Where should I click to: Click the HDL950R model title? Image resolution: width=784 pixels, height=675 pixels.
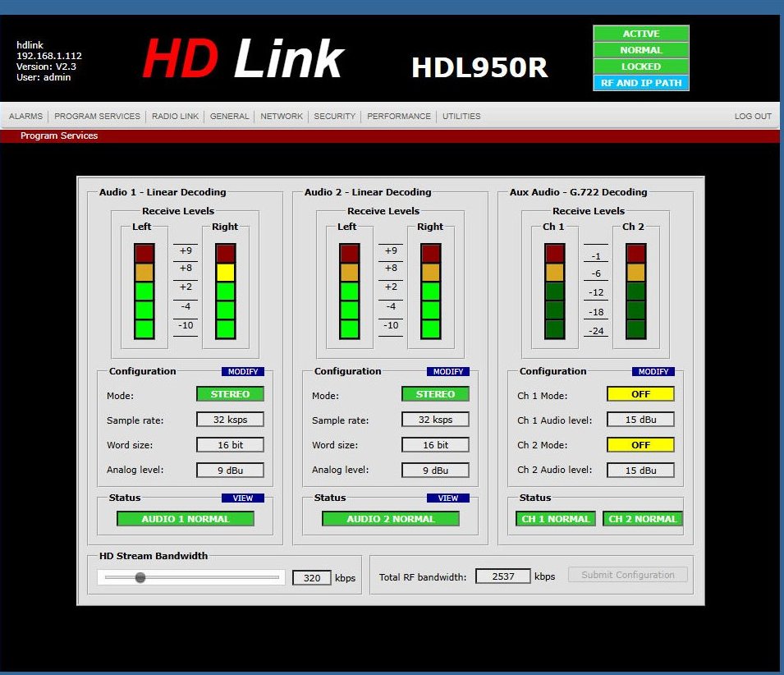(x=479, y=67)
